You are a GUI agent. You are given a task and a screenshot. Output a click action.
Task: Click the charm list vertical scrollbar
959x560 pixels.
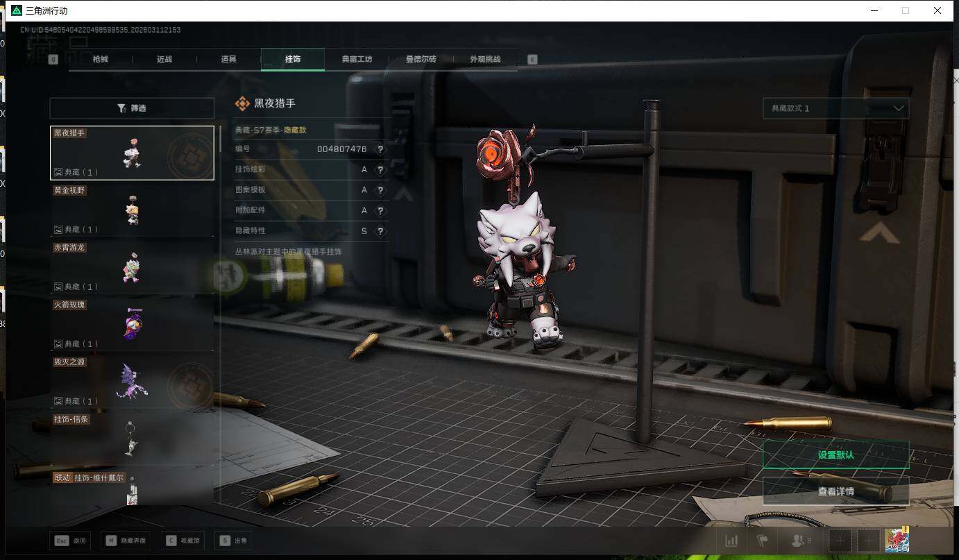point(221,139)
